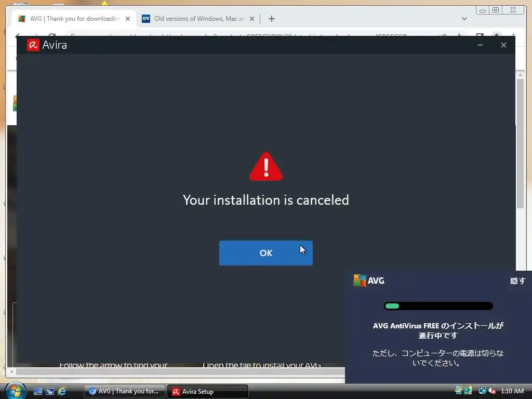Restore down the Chrome browser window
Screen dimensions: 532x399
point(496,10)
